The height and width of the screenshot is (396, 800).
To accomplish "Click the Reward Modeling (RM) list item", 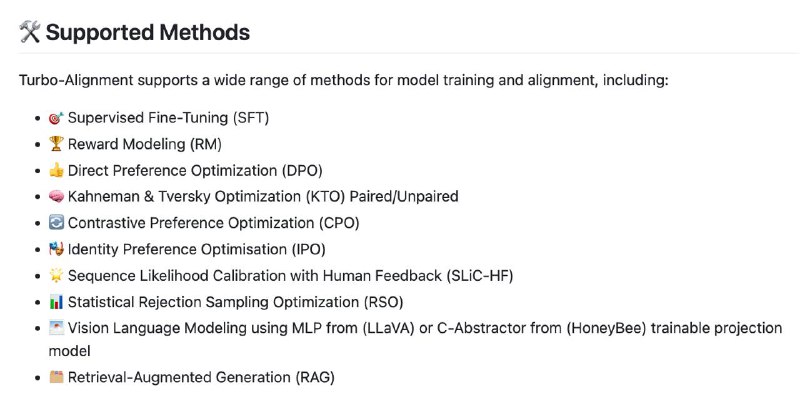I will (145, 144).
